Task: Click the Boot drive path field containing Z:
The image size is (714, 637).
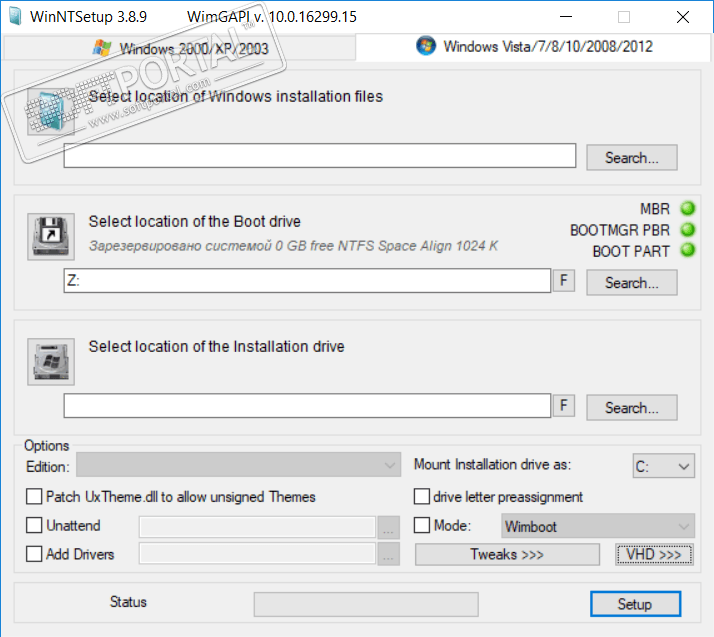Action: pyautogui.click(x=307, y=280)
